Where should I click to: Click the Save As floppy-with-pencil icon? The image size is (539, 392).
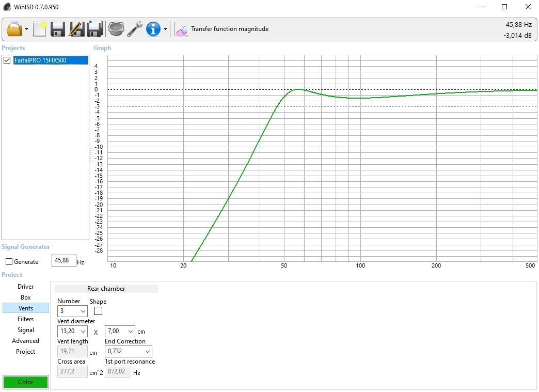coord(76,29)
